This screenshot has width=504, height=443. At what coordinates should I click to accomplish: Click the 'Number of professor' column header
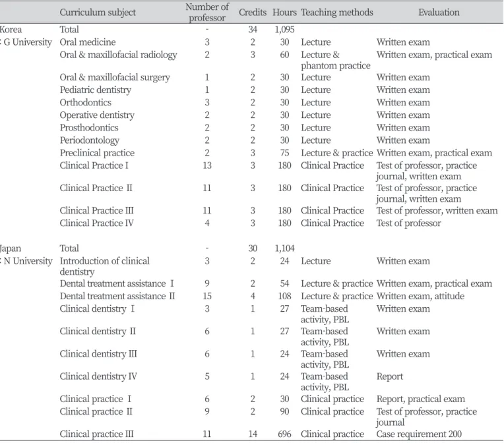click(207, 13)
